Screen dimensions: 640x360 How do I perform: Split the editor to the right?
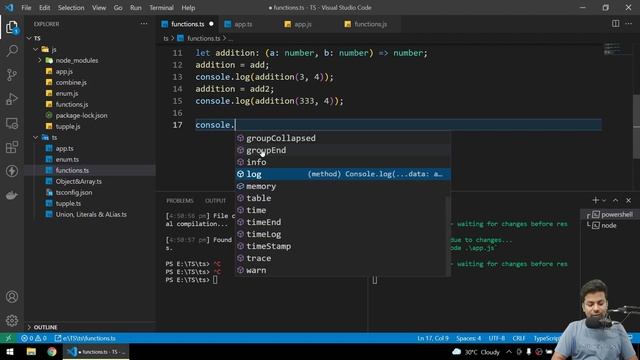point(616,24)
